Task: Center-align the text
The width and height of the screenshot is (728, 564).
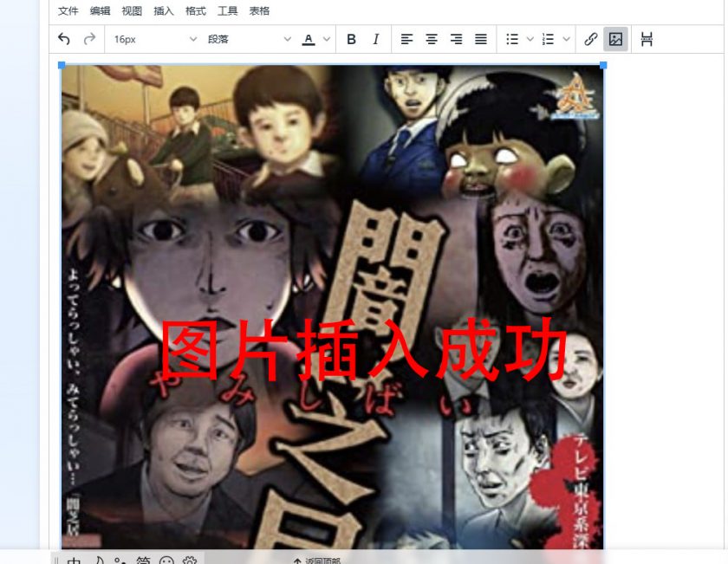Action: coord(432,40)
